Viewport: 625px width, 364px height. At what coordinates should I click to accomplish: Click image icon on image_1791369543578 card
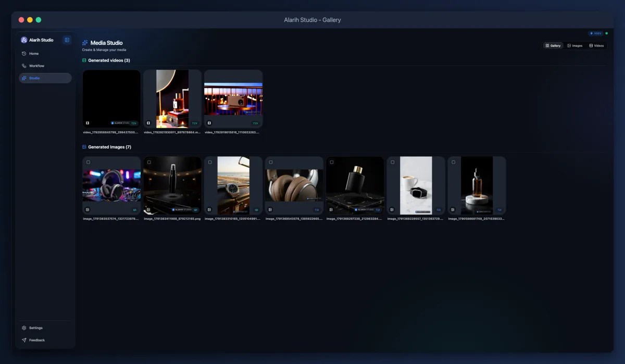[x=270, y=210]
